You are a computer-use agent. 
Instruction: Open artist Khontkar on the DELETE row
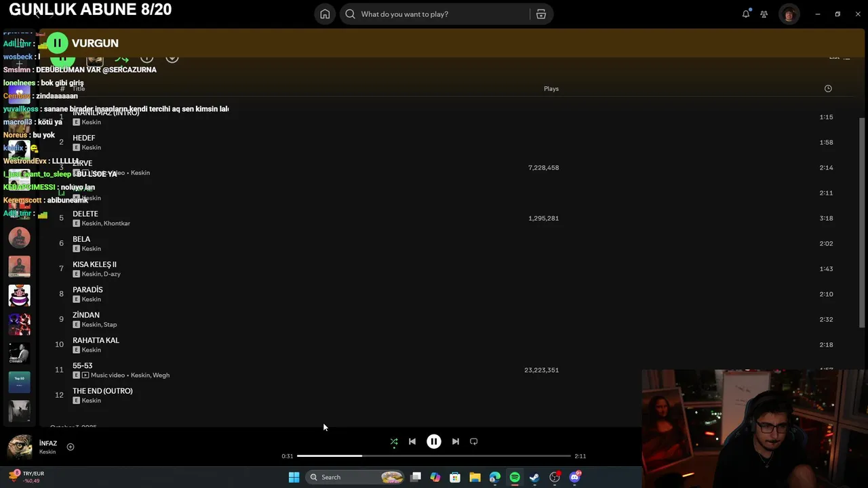(117, 224)
